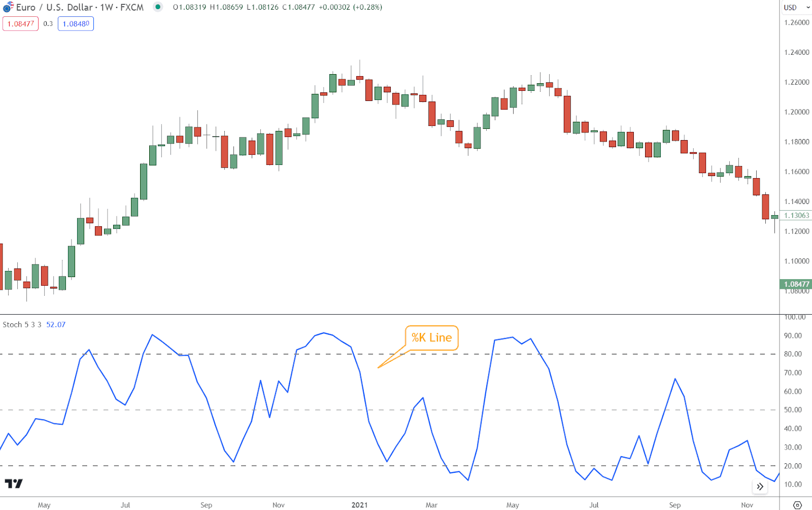Click the green 1.08477 price axis tag
This screenshot has width=812, height=510.
point(796,284)
